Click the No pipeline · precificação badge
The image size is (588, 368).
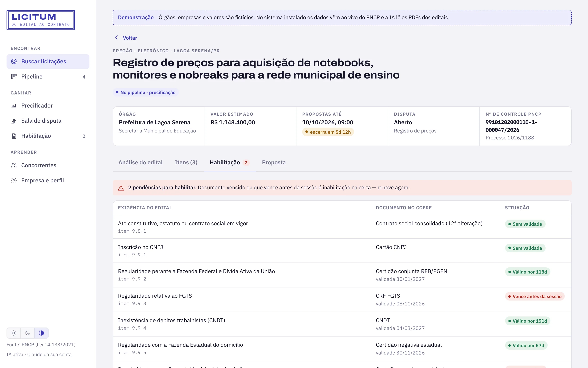[146, 92]
